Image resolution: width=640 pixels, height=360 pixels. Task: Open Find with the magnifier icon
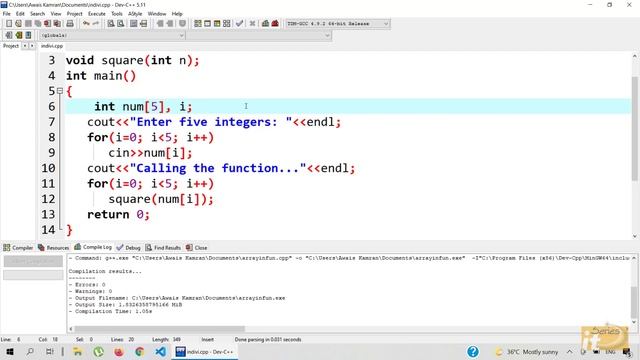[x=111, y=24]
